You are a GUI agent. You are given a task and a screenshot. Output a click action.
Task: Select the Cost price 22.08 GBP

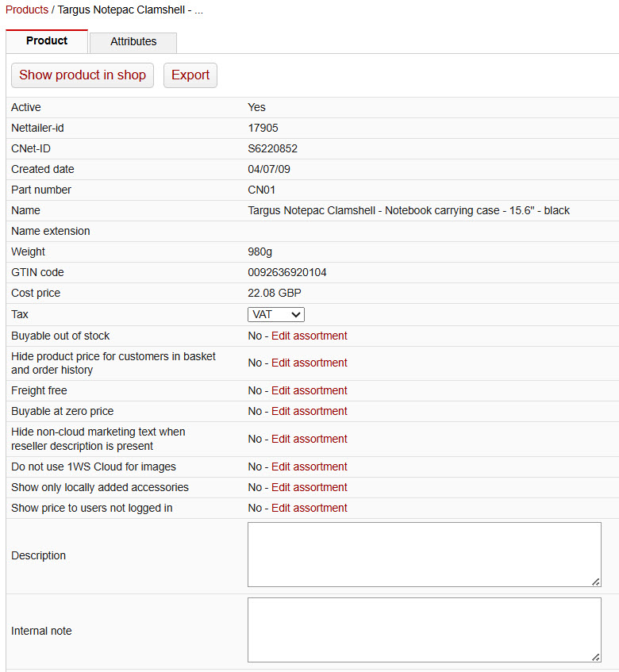coord(275,293)
